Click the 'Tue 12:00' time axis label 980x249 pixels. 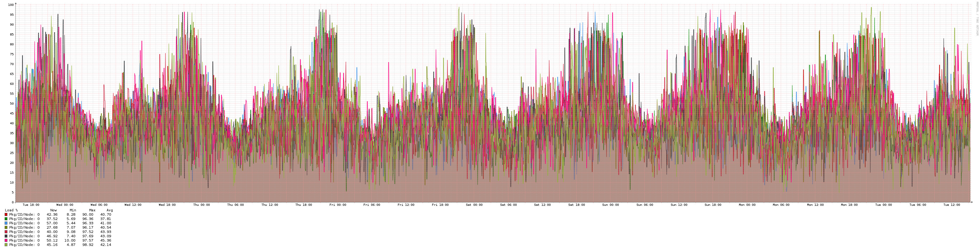click(x=952, y=205)
